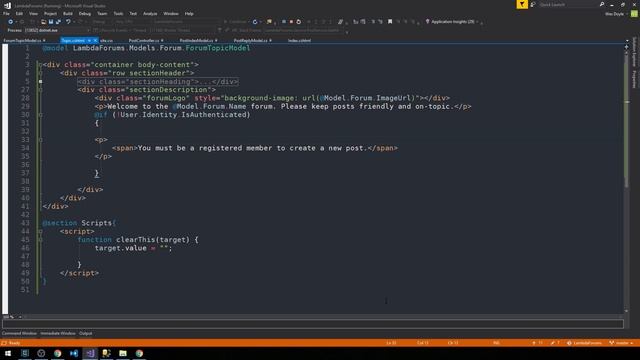Open the File menu
Screen dimensions: 640x360
click(6, 13)
